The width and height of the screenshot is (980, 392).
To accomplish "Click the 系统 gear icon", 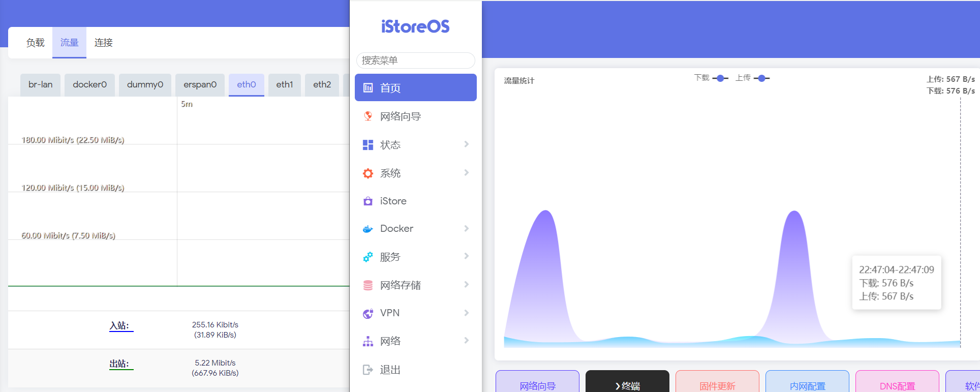I will (x=368, y=173).
